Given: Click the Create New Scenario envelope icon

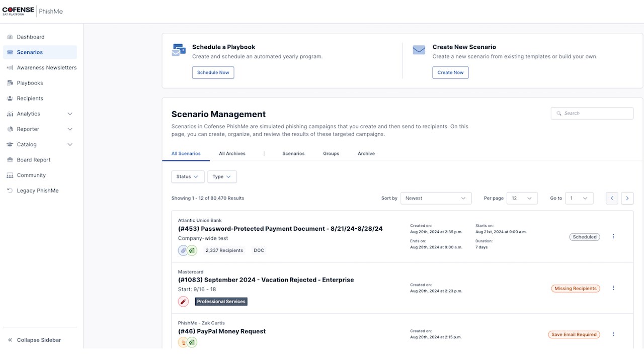Looking at the screenshot, I should pos(419,50).
